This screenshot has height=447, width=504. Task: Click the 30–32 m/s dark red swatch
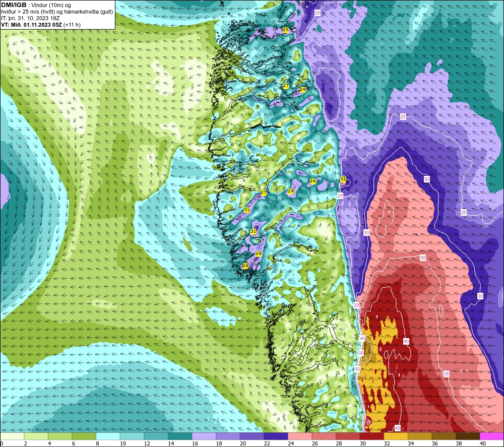coord(371,436)
